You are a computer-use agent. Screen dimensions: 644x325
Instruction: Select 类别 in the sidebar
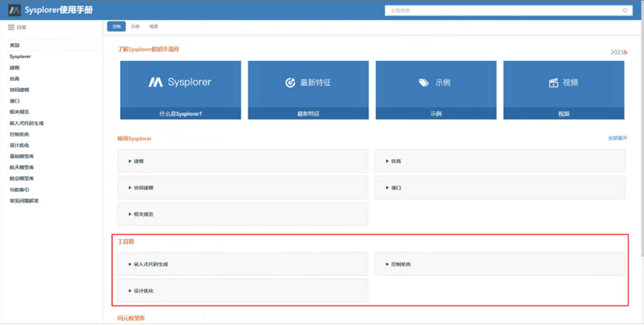14,45
